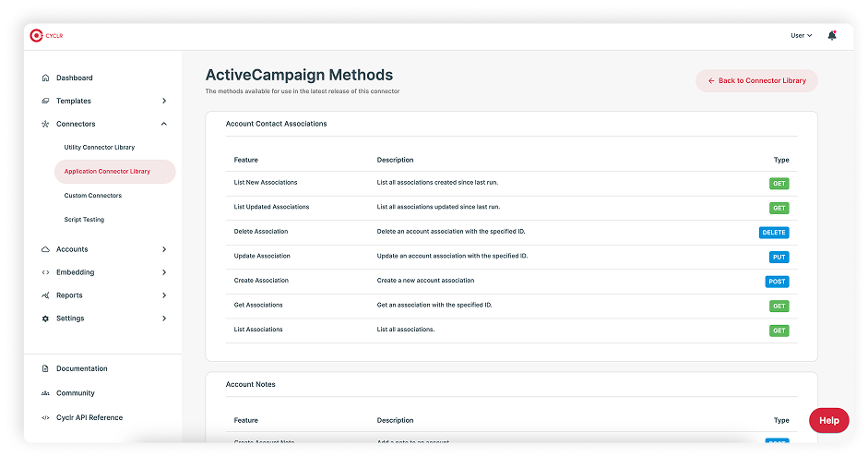
Task: Click the ActiveCampaign Methods title
Action: coord(299,75)
